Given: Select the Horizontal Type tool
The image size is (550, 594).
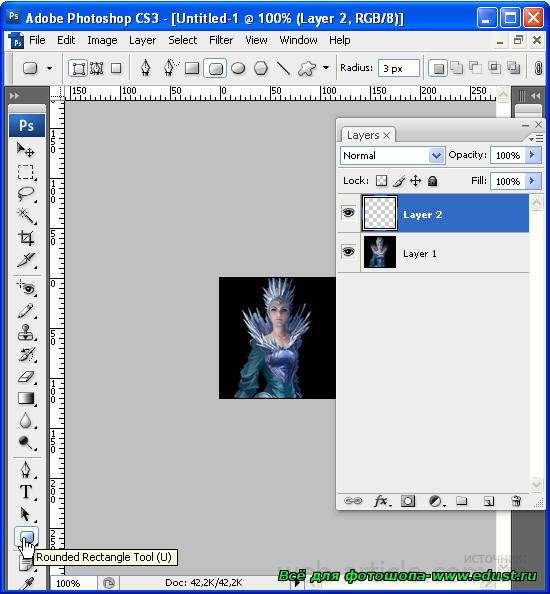Looking at the screenshot, I should tap(26, 492).
